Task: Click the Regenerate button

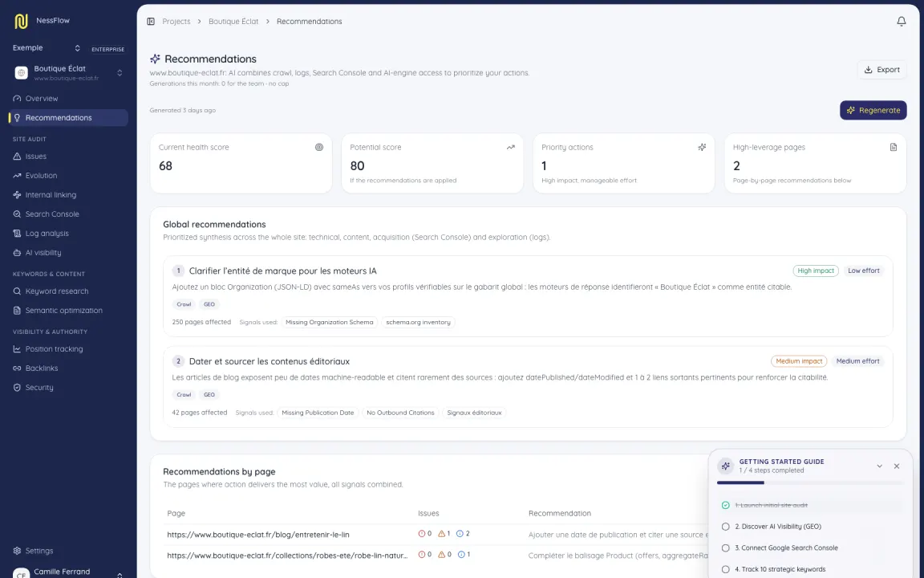Action: [873, 110]
